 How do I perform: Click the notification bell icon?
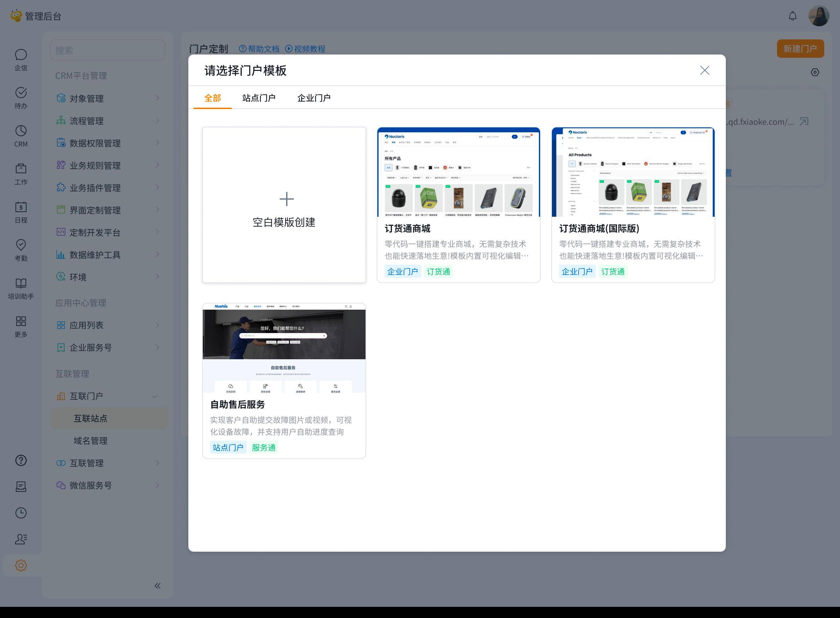tap(792, 16)
